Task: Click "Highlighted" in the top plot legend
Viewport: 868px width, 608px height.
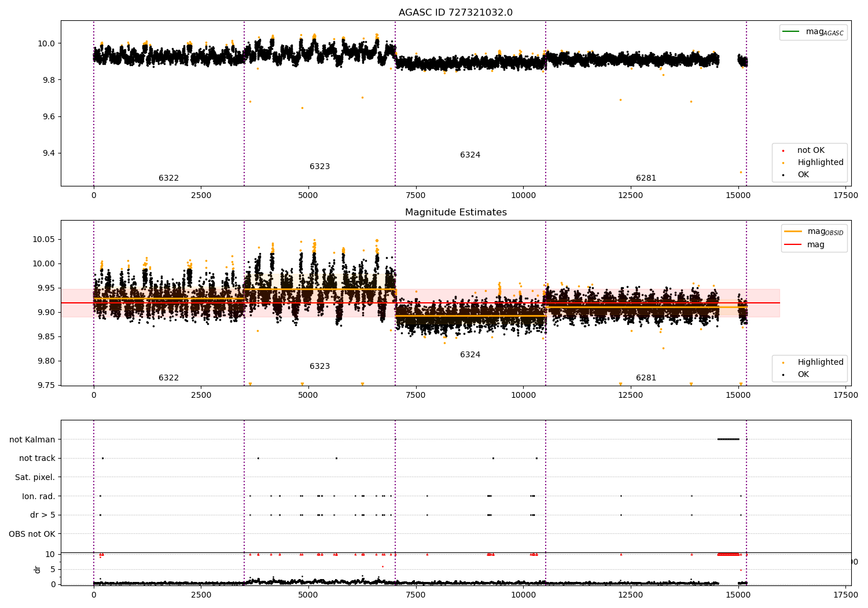Action: 814,163
